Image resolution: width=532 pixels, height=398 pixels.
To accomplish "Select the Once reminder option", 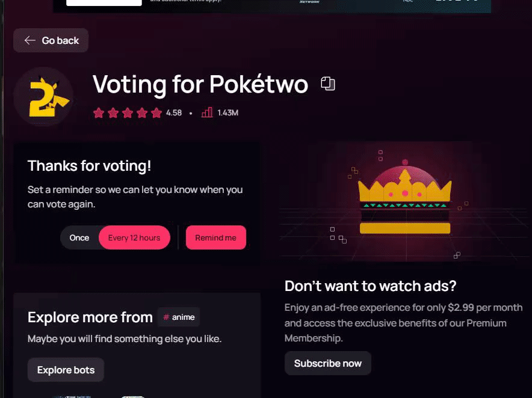I will pyautogui.click(x=79, y=237).
